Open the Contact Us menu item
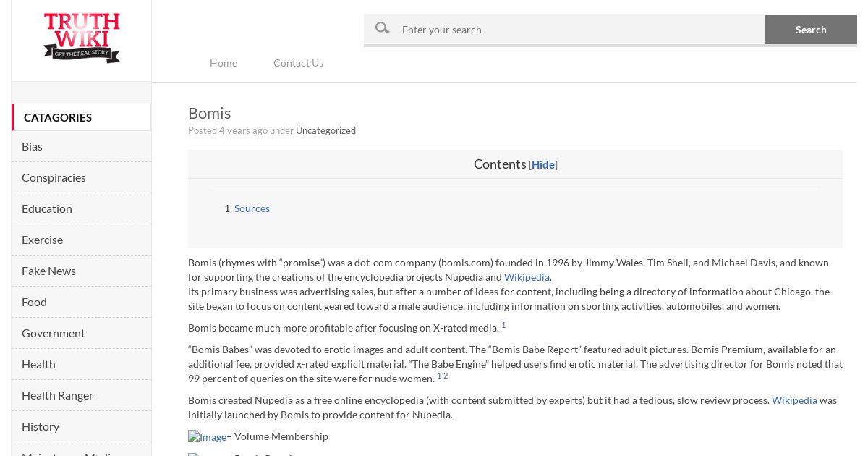This screenshot has height=456, width=868. coord(298,63)
